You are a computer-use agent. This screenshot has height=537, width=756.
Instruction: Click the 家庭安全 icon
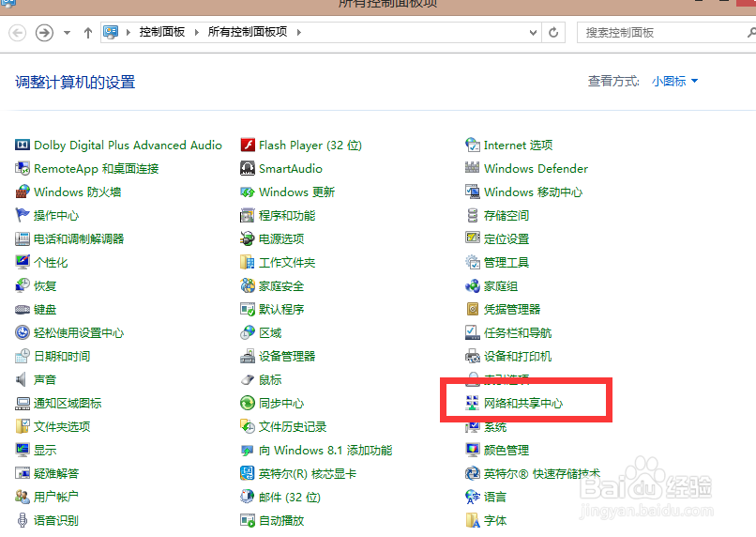248,285
